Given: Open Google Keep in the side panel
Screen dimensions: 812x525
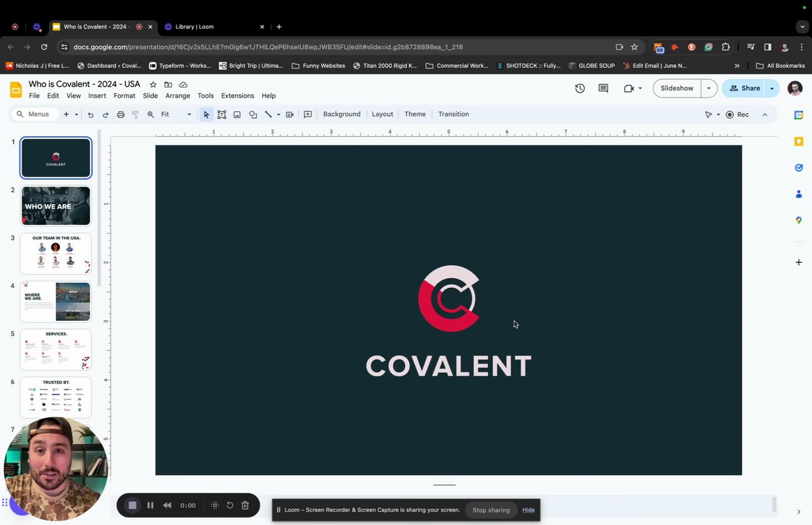Looking at the screenshot, I should (x=799, y=141).
